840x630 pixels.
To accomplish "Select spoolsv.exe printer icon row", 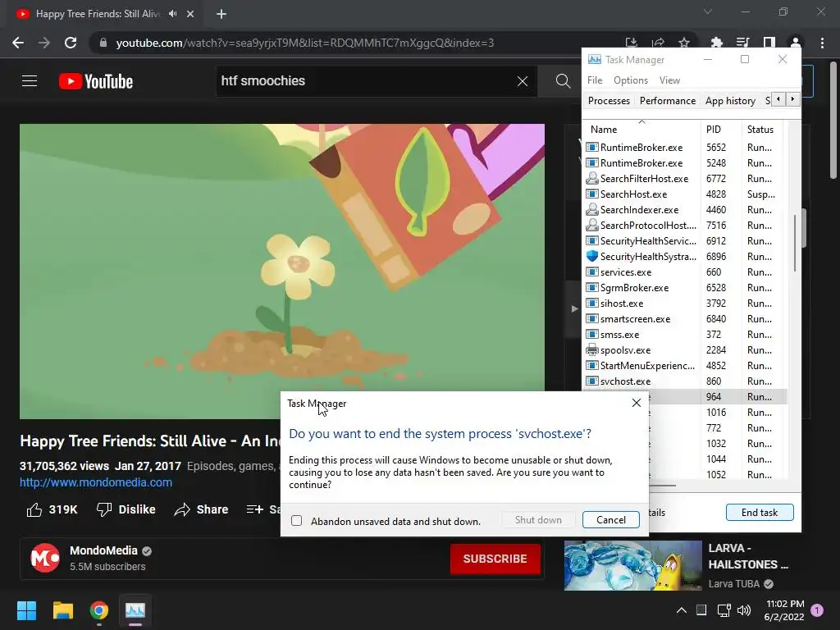I will (685, 350).
